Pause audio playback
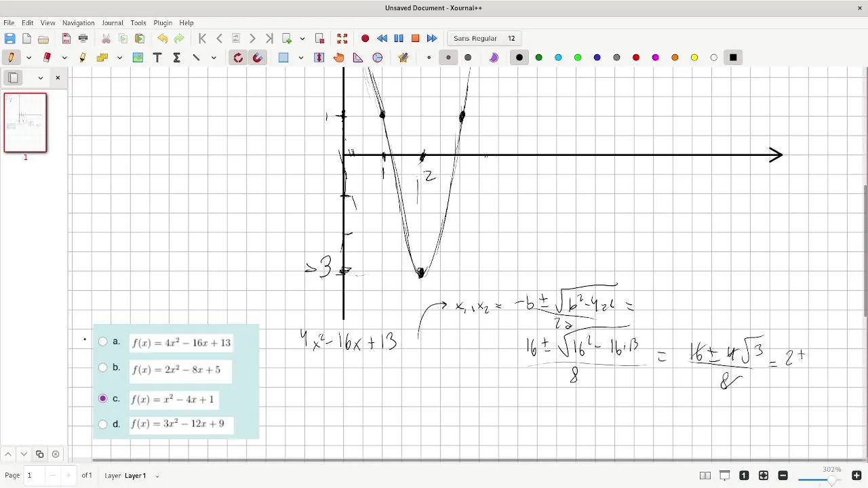Viewport: 868px width, 488px height. point(399,39)
